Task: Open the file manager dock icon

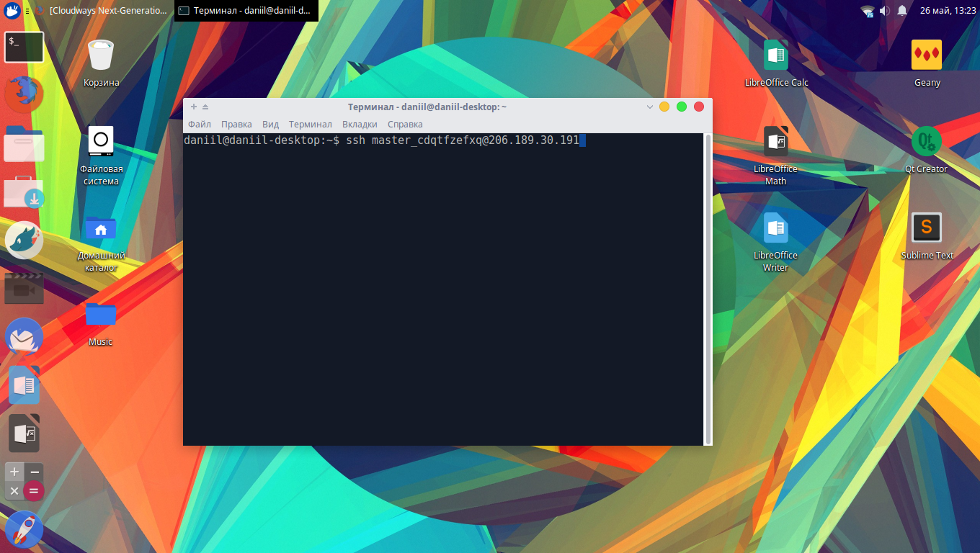Action: [x=24, y=143]
